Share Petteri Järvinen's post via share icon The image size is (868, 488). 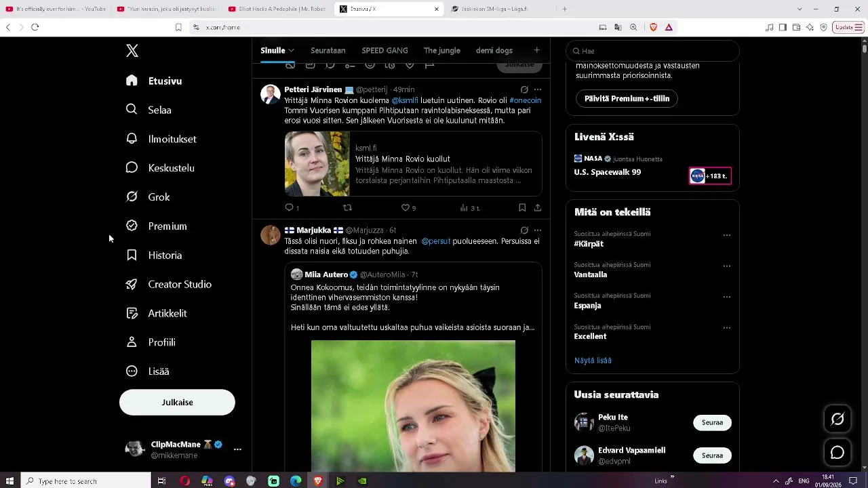(538, 207)
